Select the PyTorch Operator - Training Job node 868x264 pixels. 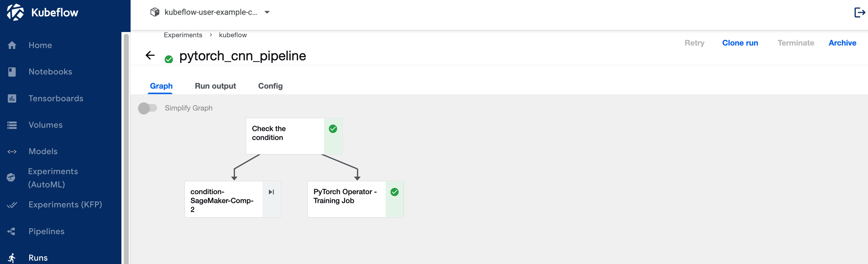[x=355, y=199]
